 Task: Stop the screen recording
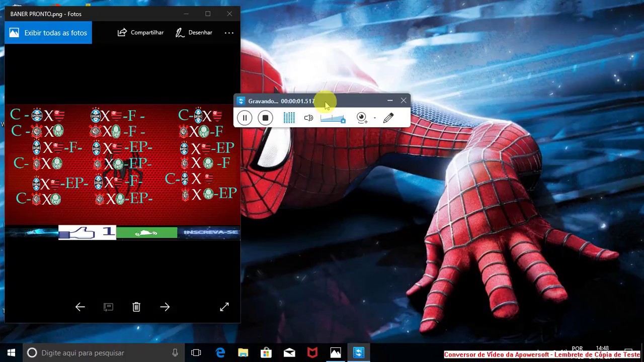265,118
